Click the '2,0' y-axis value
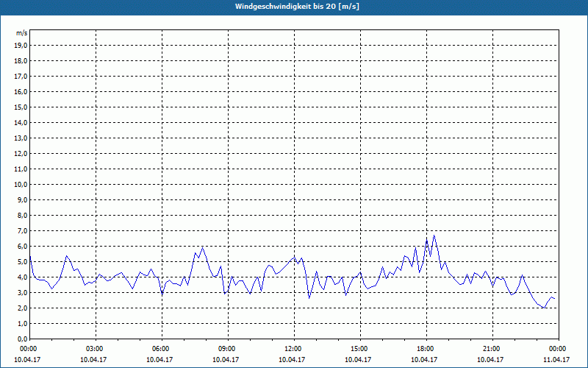The height and width of the screenshot is (368, 588). tap(23, 308)
